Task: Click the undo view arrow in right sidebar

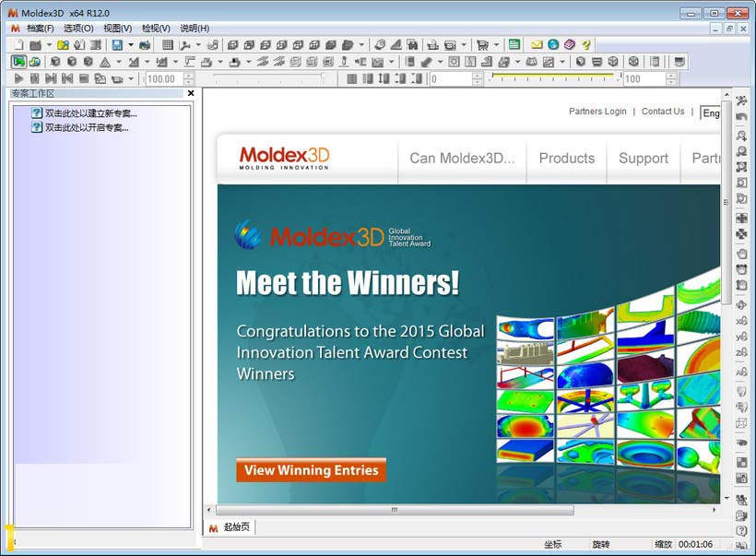Action: coord(741,117)
